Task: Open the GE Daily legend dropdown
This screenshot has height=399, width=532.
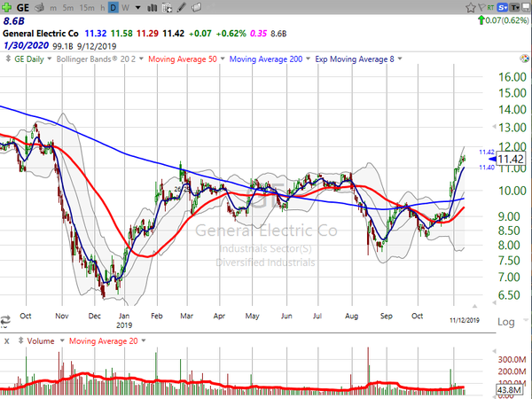Action: 49,59
